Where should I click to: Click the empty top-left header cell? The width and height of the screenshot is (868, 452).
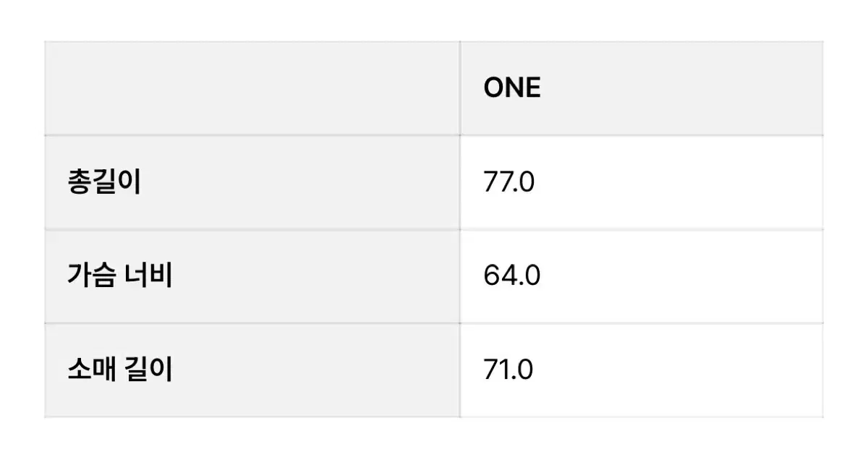click(x=252, y=88)
